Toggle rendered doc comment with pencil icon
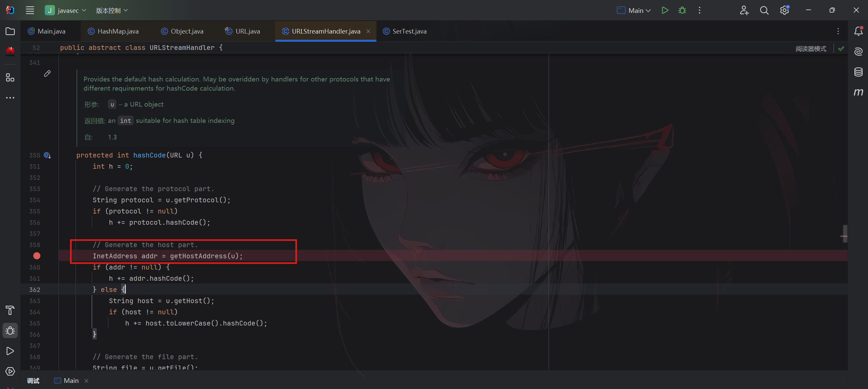The image size is (868, 389). [x=47, y=73]
